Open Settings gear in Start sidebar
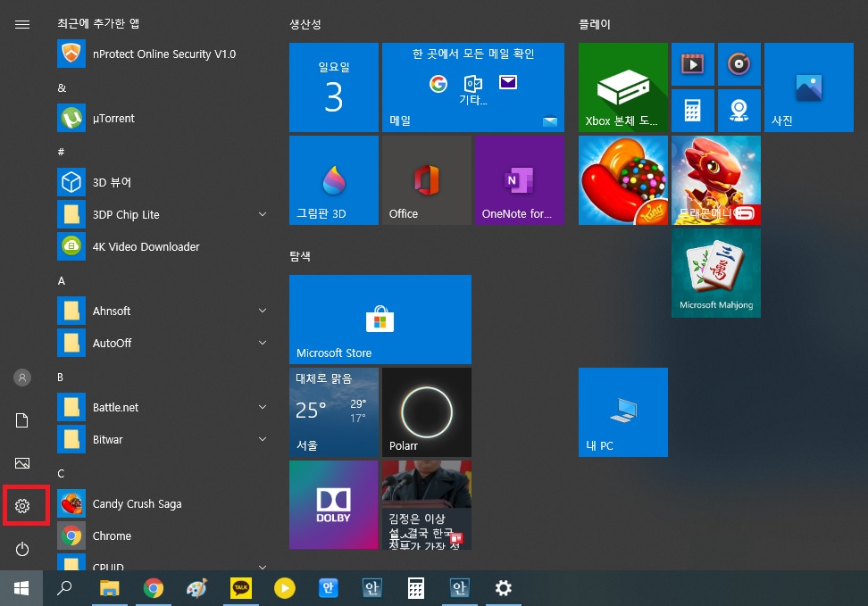Viewport: 868px width, 606px height. [22, 505]
